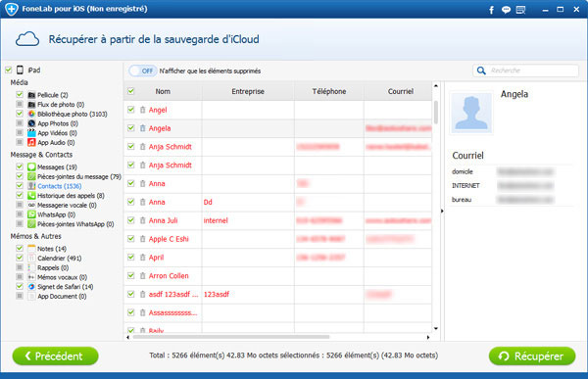The image size is (588, 379).
Task: Click the horizontal scrollbar right arrow
Action: (428, 337)
